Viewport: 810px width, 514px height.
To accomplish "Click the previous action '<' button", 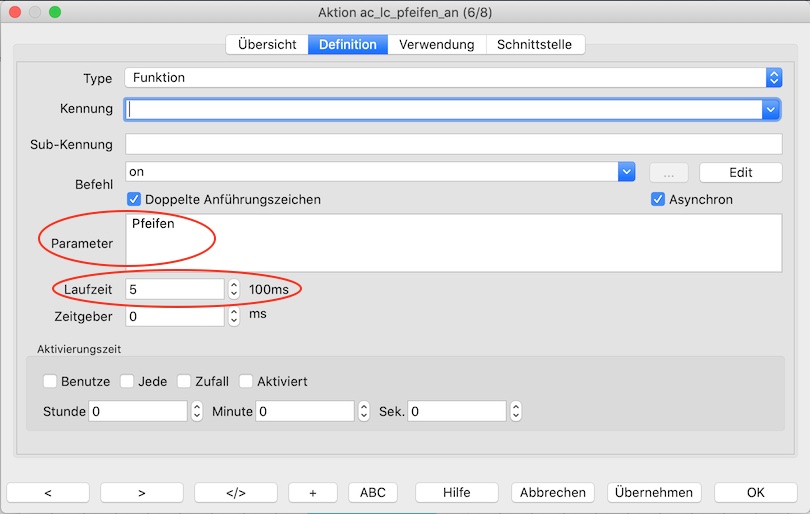I will [x=48, y=492].
